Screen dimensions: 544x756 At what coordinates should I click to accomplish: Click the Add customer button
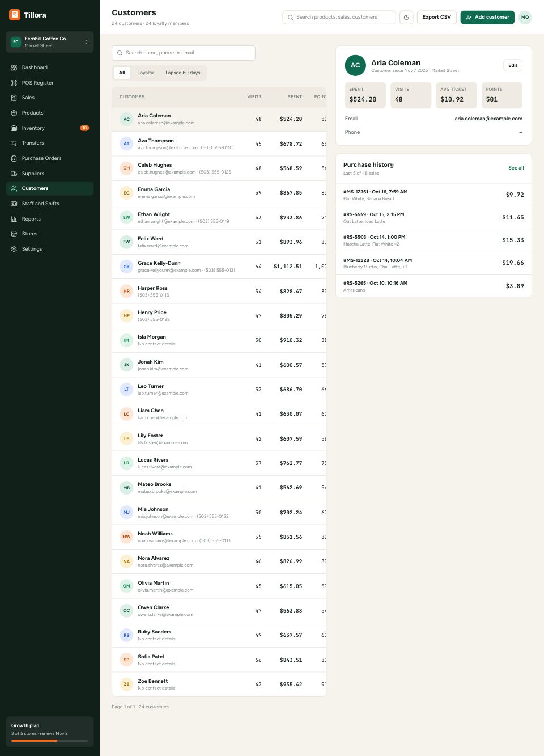pyautogui.click(x=487, y=17)
